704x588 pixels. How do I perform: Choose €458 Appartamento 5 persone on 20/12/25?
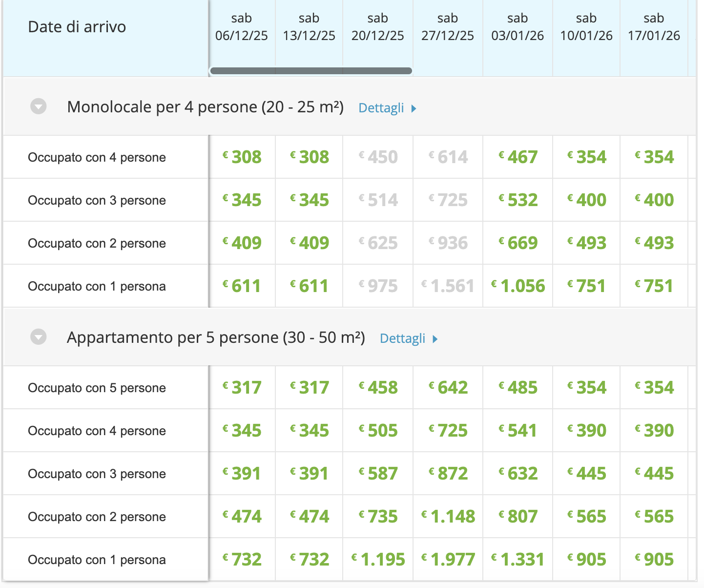click(378, 388)
